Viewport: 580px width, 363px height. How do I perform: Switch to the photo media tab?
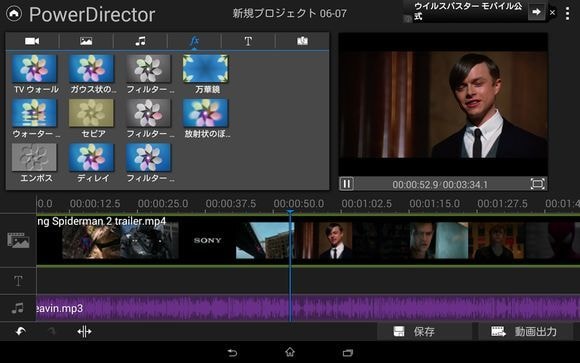pyautogui.click(x=86, y=41)
